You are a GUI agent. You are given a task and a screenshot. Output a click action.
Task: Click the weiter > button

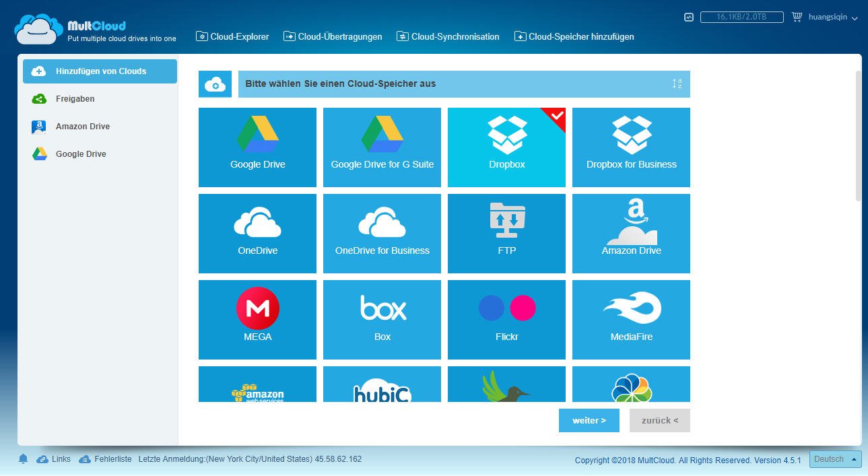tap(589, 421)
